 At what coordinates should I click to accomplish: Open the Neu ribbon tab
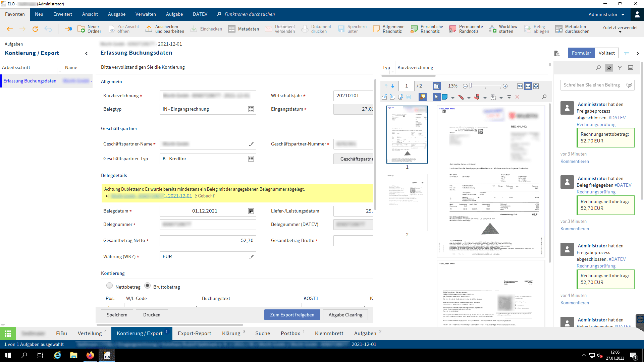(x=39, y=14)
